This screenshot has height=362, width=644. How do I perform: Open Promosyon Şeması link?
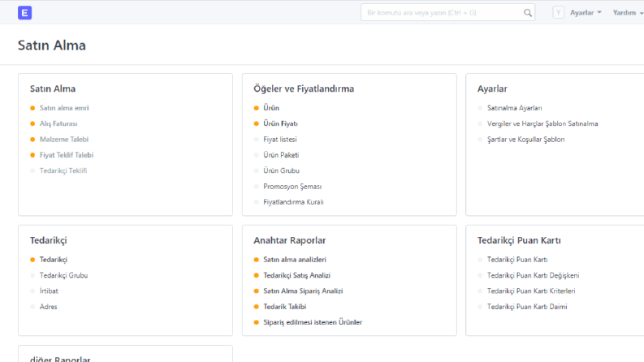[x=292, y=187]
